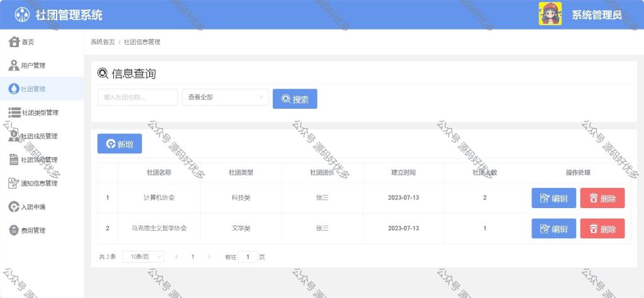Open 社团类型管理 menu entry
644x298 pixels.
pyautogui.click(x=42, y=113)
